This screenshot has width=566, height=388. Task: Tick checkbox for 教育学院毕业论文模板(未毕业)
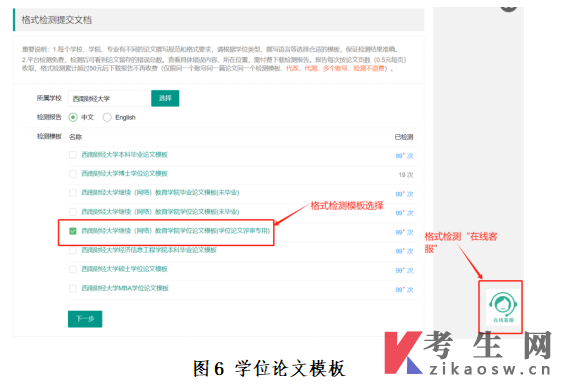pos(73,193)
